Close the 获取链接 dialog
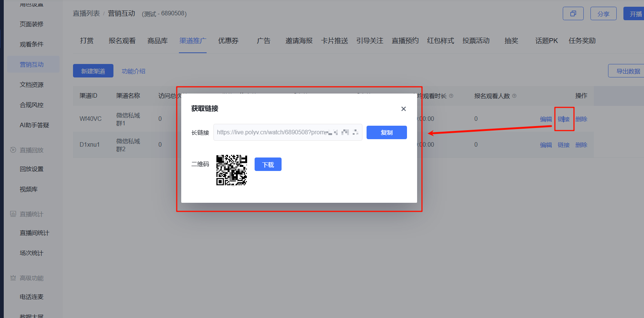 [x=404, y=109]
